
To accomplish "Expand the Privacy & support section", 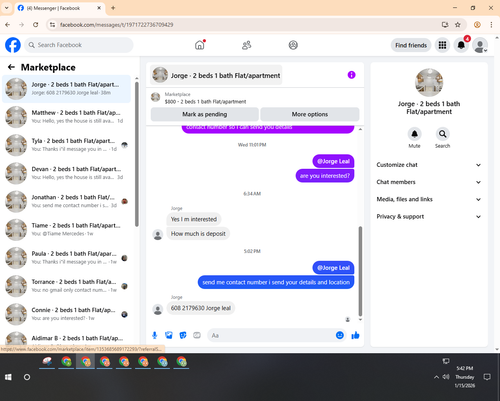I will [x=429, y=217].
